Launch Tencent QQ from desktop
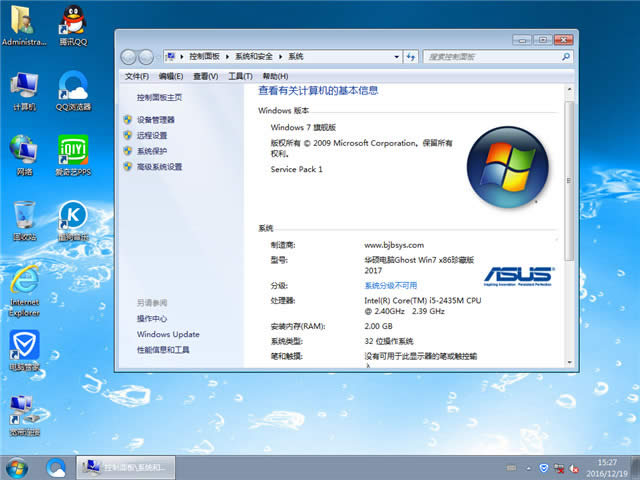The width and height of the screenshot is (640, 480). 73,25
